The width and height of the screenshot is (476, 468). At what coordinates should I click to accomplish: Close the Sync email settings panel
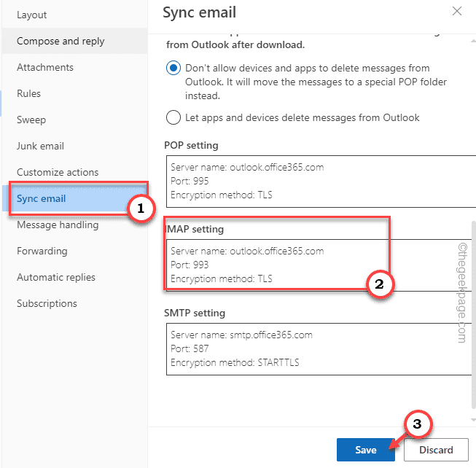456,11
